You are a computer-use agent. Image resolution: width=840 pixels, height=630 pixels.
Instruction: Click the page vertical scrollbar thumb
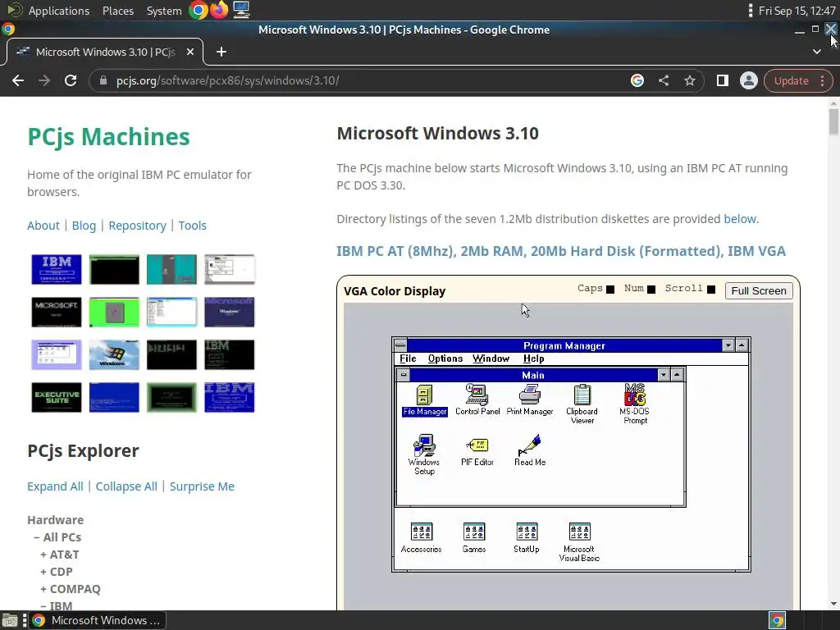coord(833,121)
